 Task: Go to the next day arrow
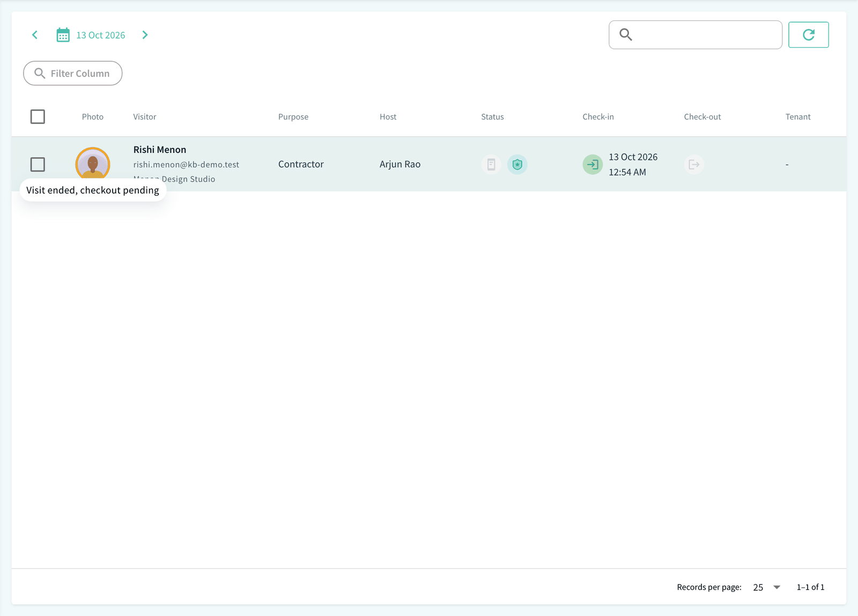point(145,35)
